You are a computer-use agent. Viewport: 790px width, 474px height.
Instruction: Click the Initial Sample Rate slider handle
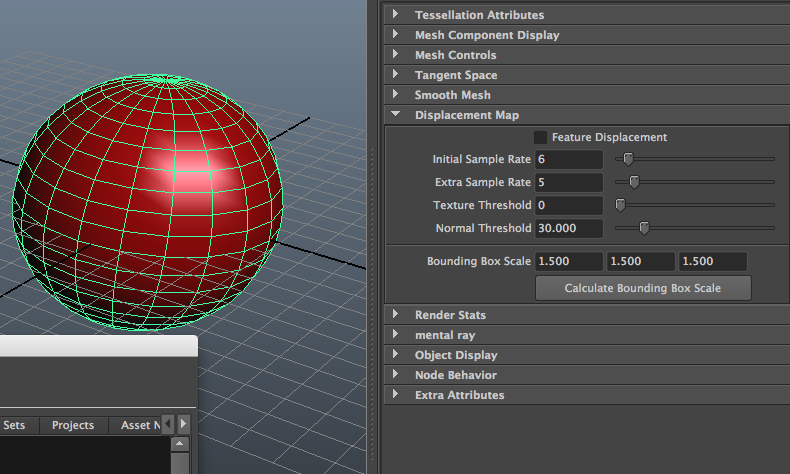click(628, 159)
